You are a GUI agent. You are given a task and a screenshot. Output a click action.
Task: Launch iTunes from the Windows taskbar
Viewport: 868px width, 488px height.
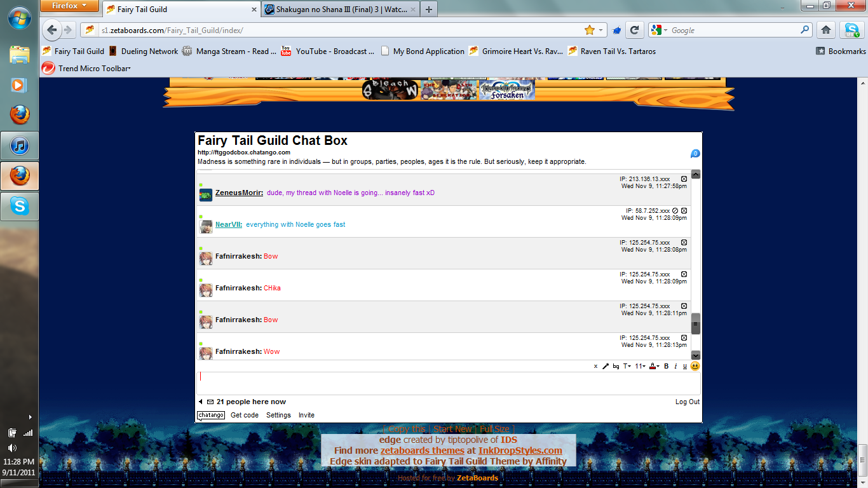(20, 146)
